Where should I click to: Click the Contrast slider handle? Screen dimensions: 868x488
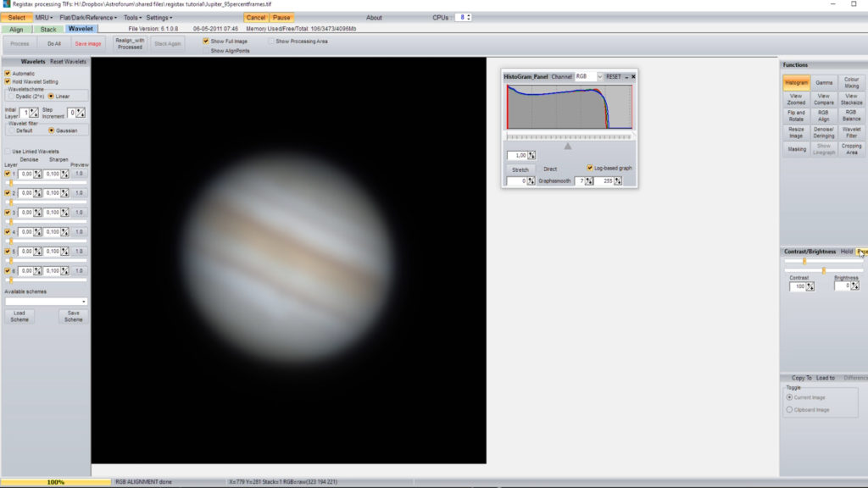(x=804, y=261)
